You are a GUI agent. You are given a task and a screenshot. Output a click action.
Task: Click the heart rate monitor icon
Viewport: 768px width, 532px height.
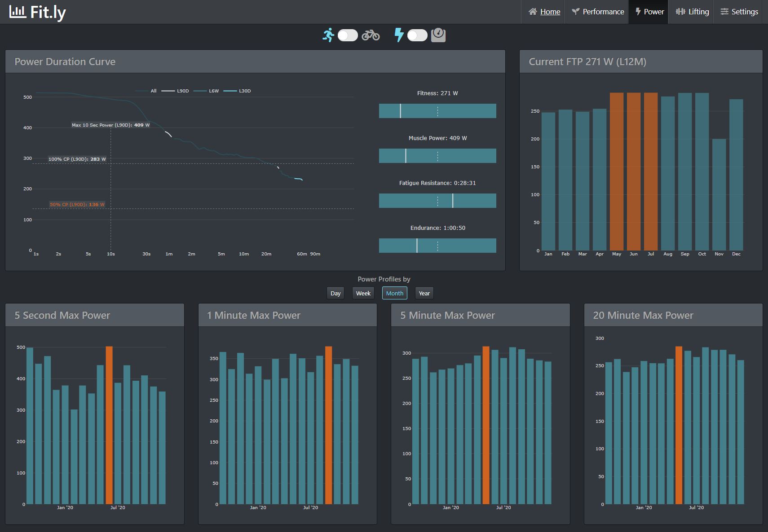tap(438, 35)
